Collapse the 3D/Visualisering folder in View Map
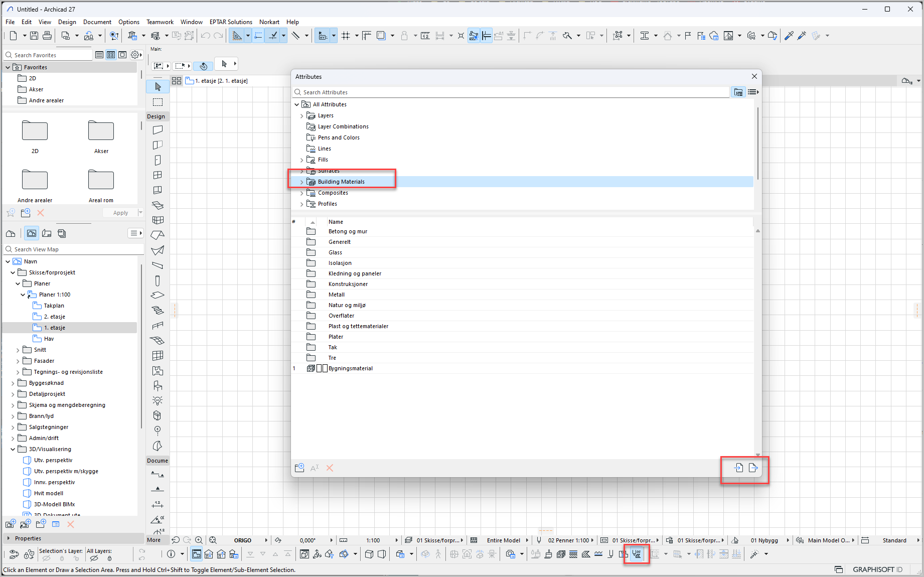 click(x=13, y=449)
